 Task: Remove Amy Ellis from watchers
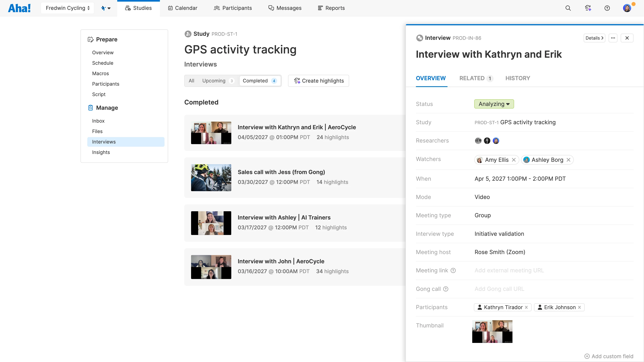tap(514, 160)
